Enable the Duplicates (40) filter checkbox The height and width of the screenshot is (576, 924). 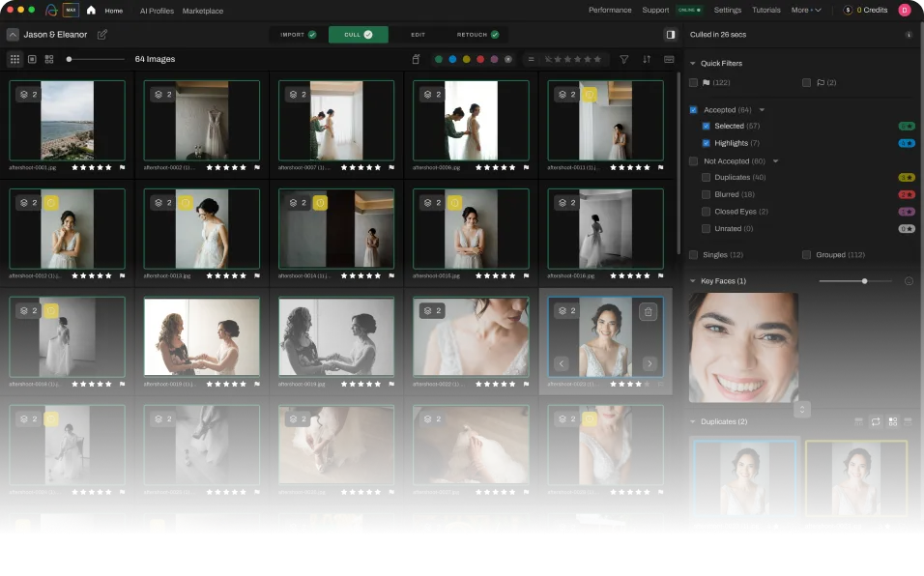(x=707, y=178)
